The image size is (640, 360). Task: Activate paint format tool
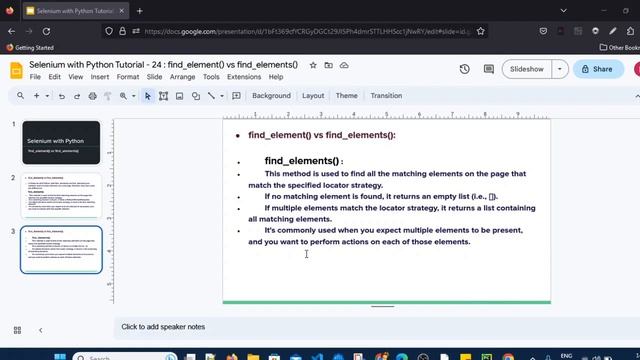point(108,96)
